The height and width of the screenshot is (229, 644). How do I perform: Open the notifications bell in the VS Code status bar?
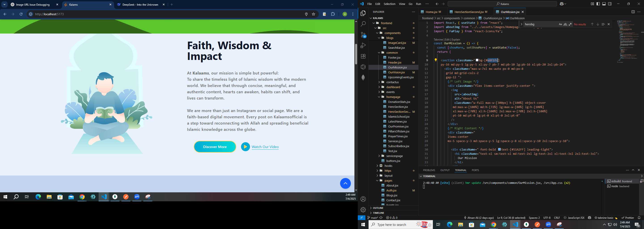[639, 218]
